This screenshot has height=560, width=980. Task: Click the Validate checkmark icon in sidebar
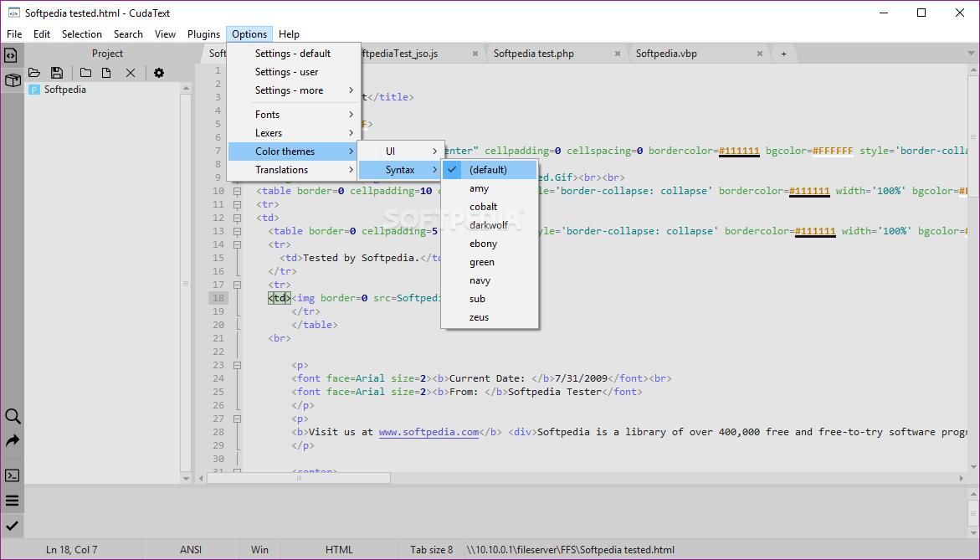click(x=12, y=526)
